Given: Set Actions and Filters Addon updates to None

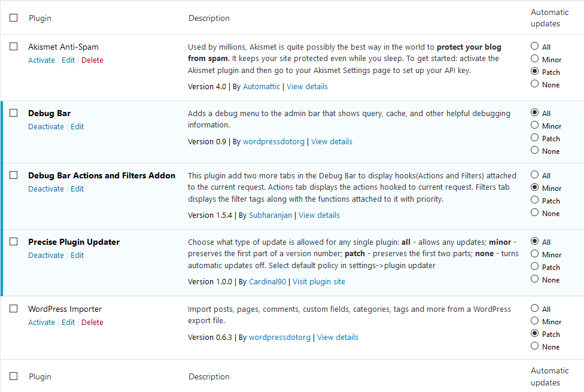Looking at the screenshot, I should [x=534, y=212].
